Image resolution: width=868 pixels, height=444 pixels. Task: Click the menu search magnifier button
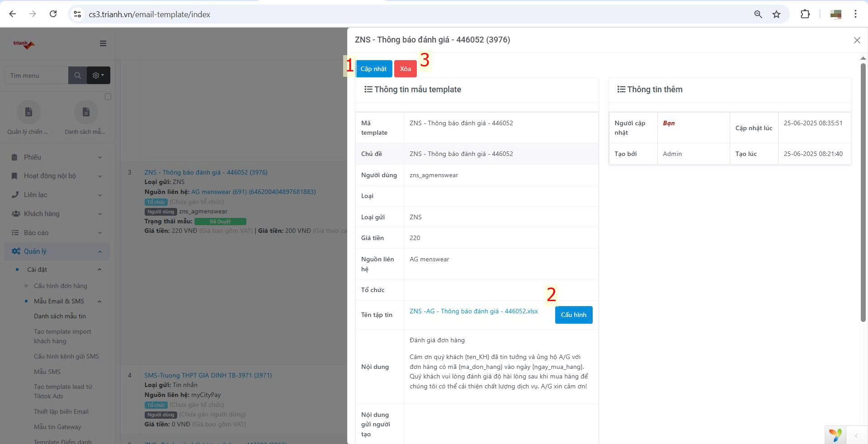click(77, 76)
